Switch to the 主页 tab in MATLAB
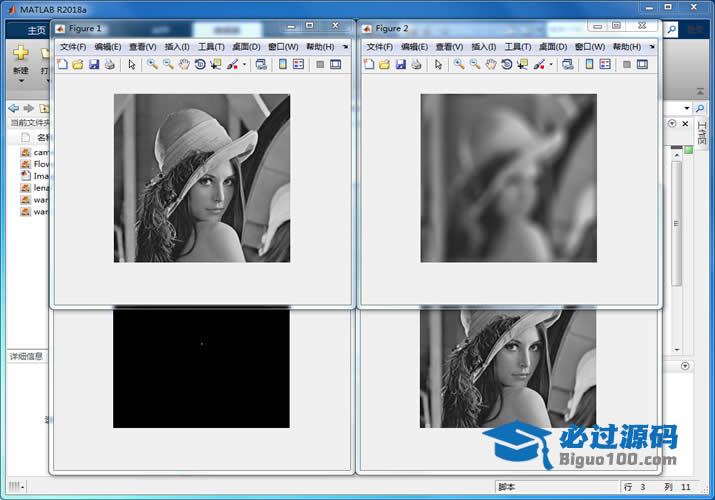Image resolution: width=715 pixels, height=500 pixels. pyautogui.click(x=36, y=29)
